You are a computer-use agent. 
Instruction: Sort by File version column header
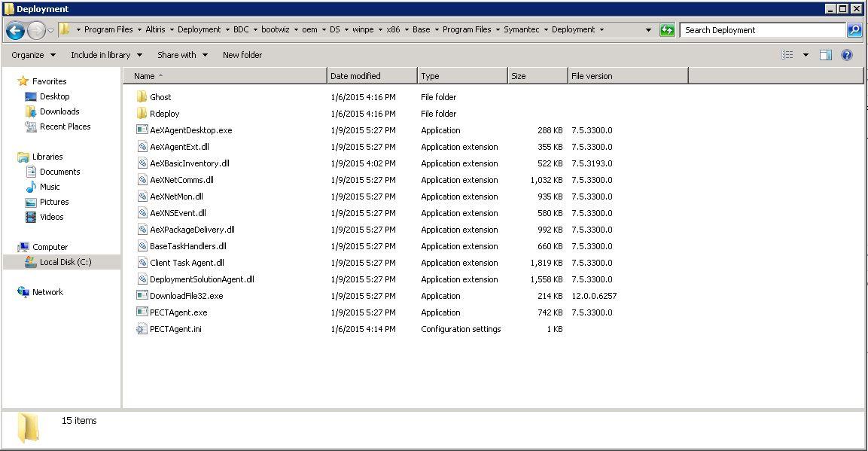pos(592,76)
